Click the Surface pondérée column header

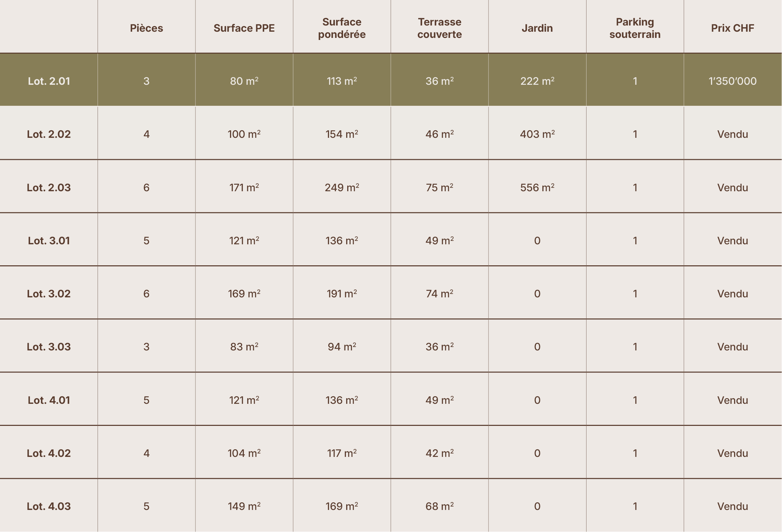click(x=342, y=28)
